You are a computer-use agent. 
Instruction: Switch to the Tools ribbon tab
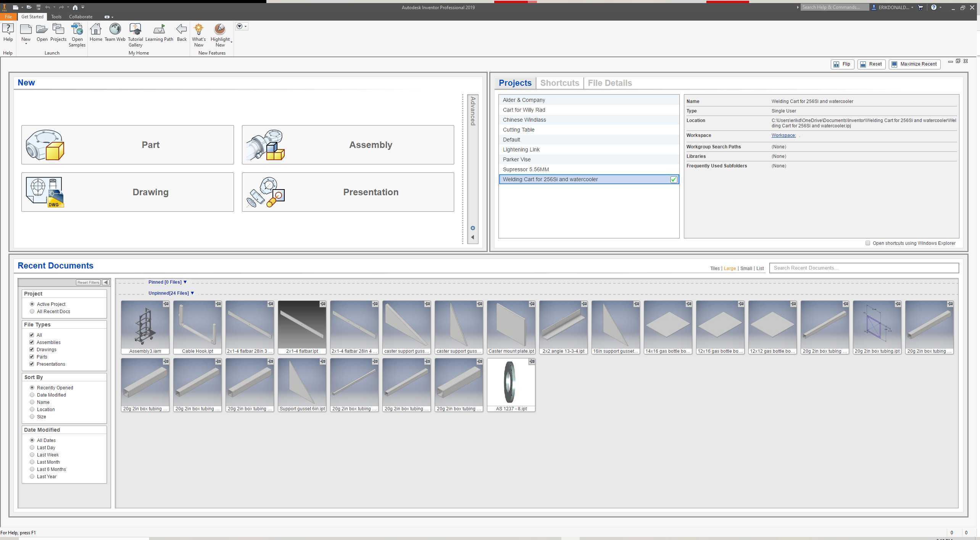click(56, 17)
